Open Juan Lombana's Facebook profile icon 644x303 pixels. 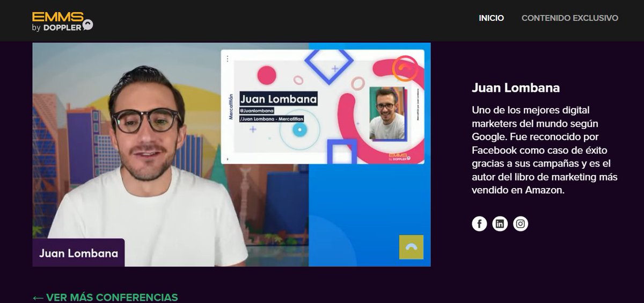tap(479, 224)
